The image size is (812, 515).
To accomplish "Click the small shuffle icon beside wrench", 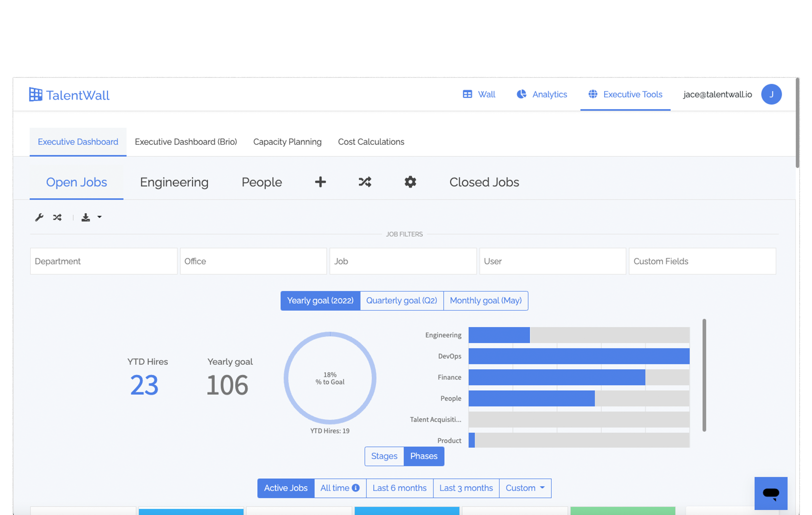I will pyautogui.click(x=57, y=217).
